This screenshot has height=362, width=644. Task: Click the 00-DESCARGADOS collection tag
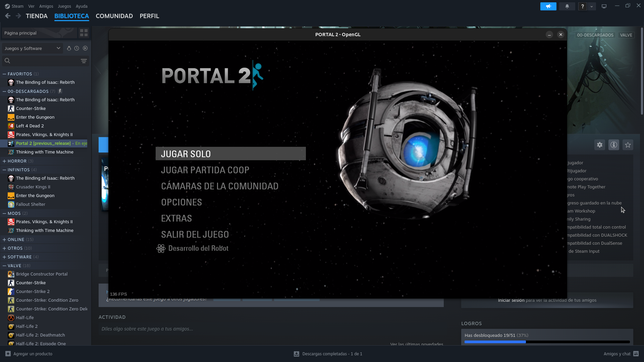(595, 35)
